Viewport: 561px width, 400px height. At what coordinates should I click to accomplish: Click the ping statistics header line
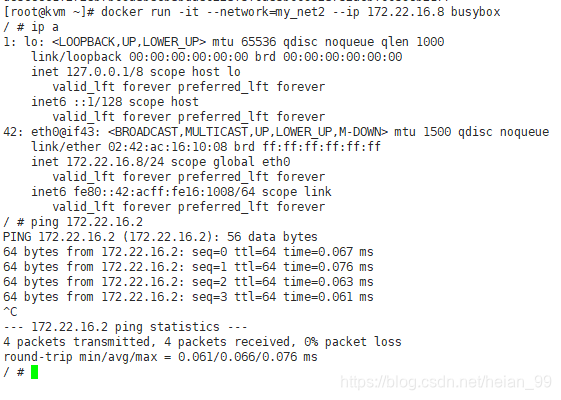click(x=125, y=327)
